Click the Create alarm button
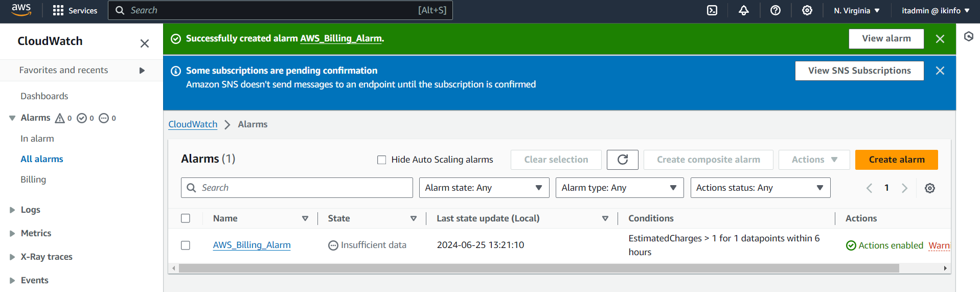 (896, 160)
